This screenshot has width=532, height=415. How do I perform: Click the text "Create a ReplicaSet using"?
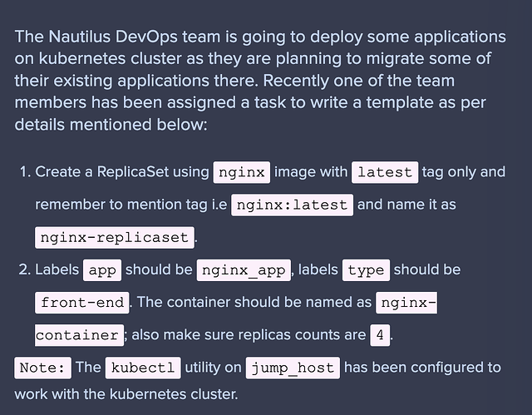(x=122, y=172)
